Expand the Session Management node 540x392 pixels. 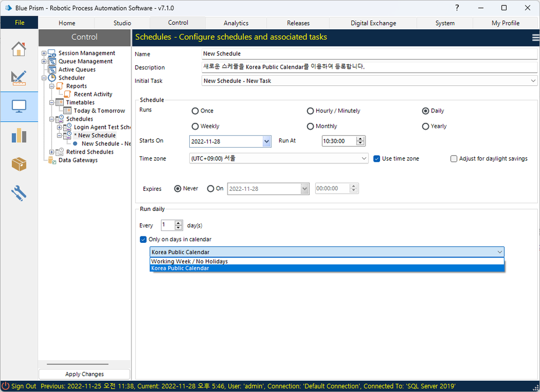[x=44, y=54]
